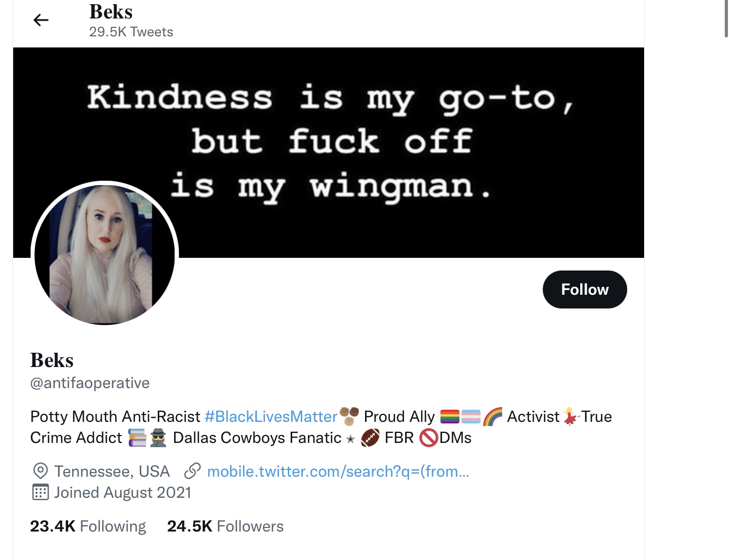Viewport: 729px width, 560px height.
Task: Open the mobile.twitter.com search link
Action: click(x=338, y=471)
